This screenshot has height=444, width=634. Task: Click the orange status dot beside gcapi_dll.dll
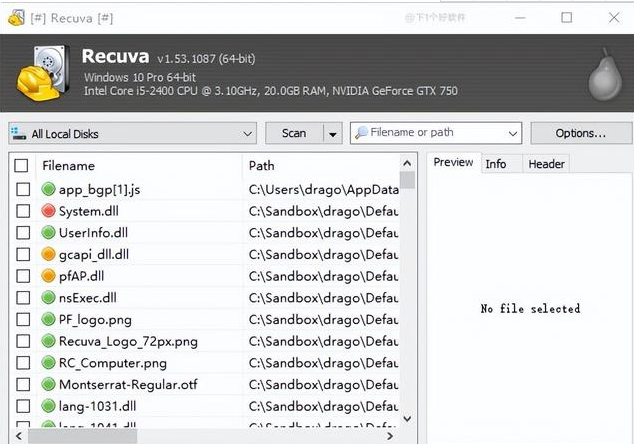48,254
